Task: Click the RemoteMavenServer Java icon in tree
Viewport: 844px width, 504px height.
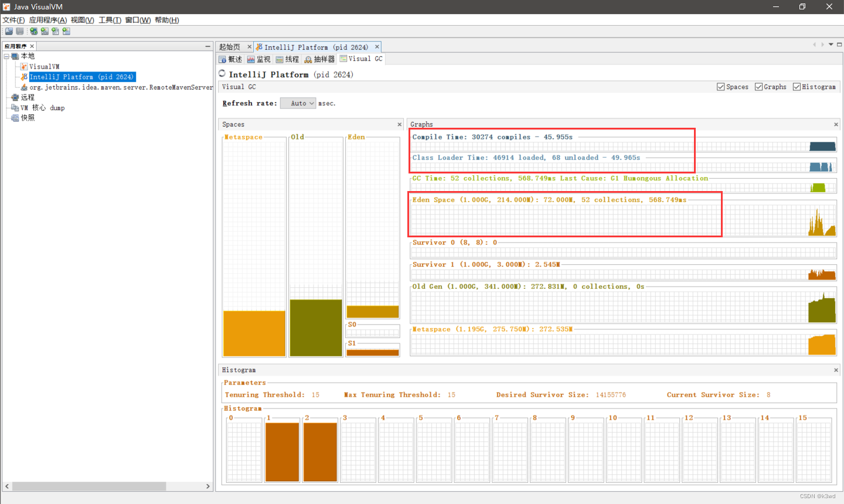Action: [x=24, y=87]
